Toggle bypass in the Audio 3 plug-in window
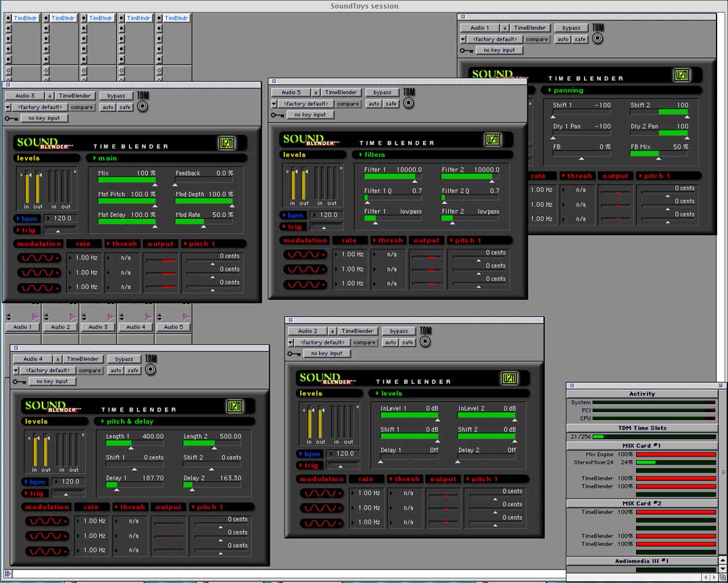The width and height of the screenshot is (728, 583). pyautogui.click(x=116, y=96)
